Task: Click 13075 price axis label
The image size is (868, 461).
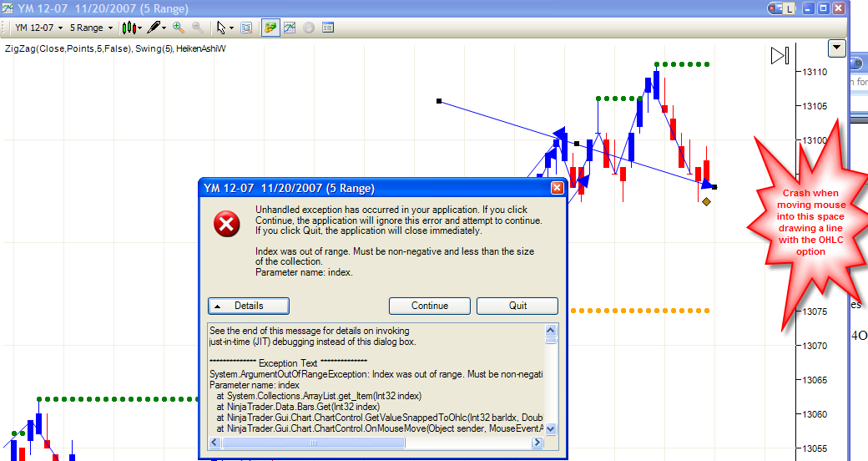Action: [815, 312]
